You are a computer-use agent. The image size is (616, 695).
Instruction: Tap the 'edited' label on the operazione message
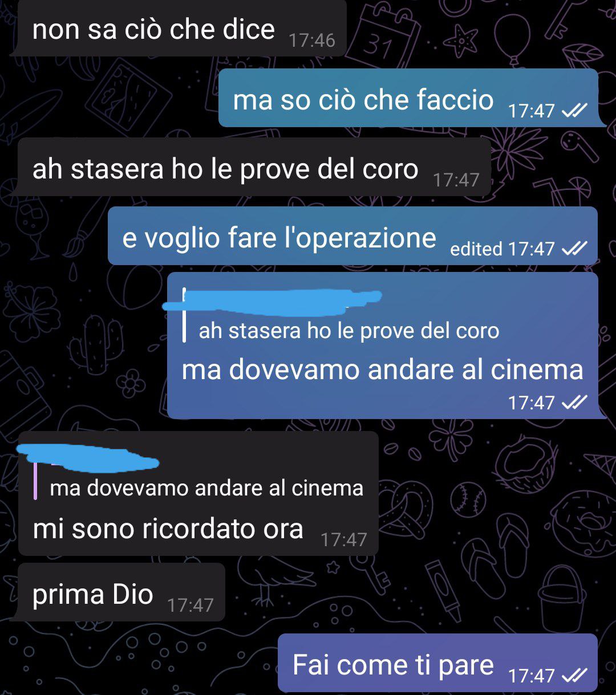click(x=476, y=249)
